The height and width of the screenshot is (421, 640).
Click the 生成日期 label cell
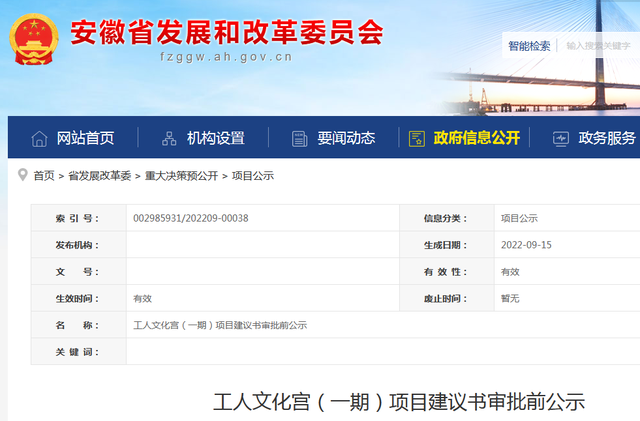(x=447, y=245)
